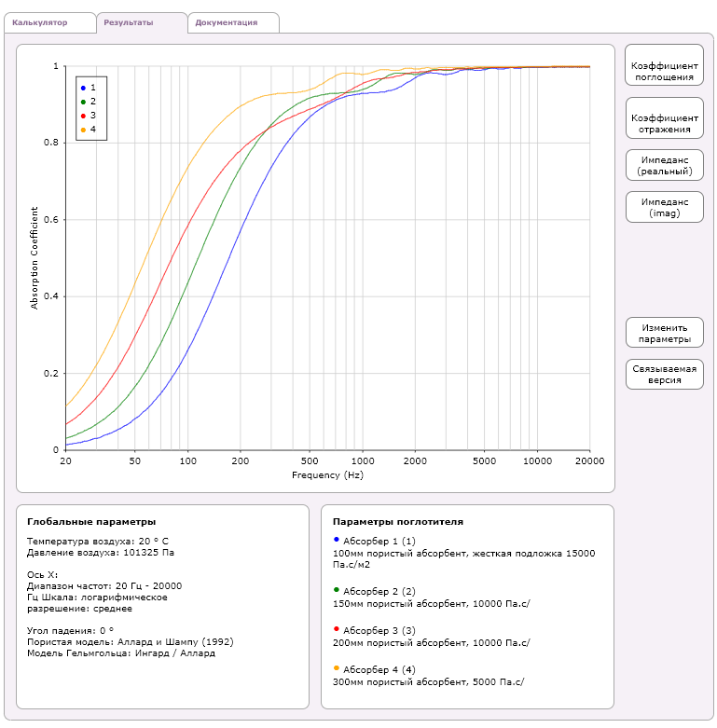This screenshot has width=717, height=728.
Task: Click the green dot beside Абсорбер 2
Action: 336,589
